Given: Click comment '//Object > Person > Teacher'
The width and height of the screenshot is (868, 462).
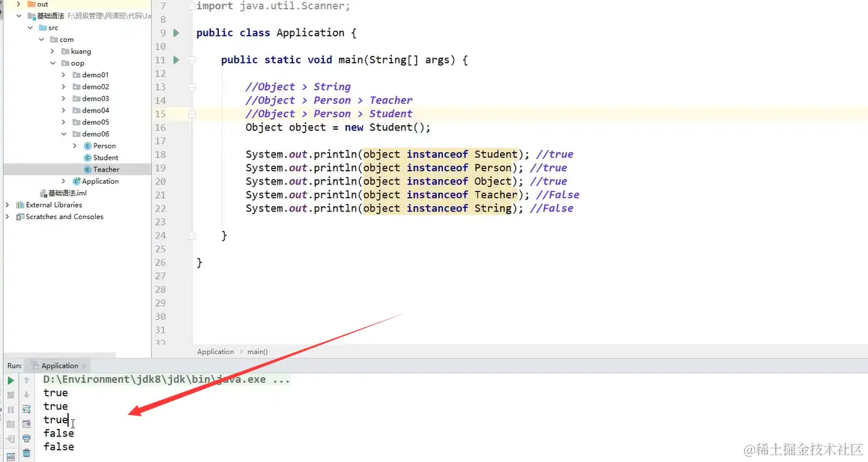Looking at the screenshot, I should pyautogui.click(x=329, y=100).
